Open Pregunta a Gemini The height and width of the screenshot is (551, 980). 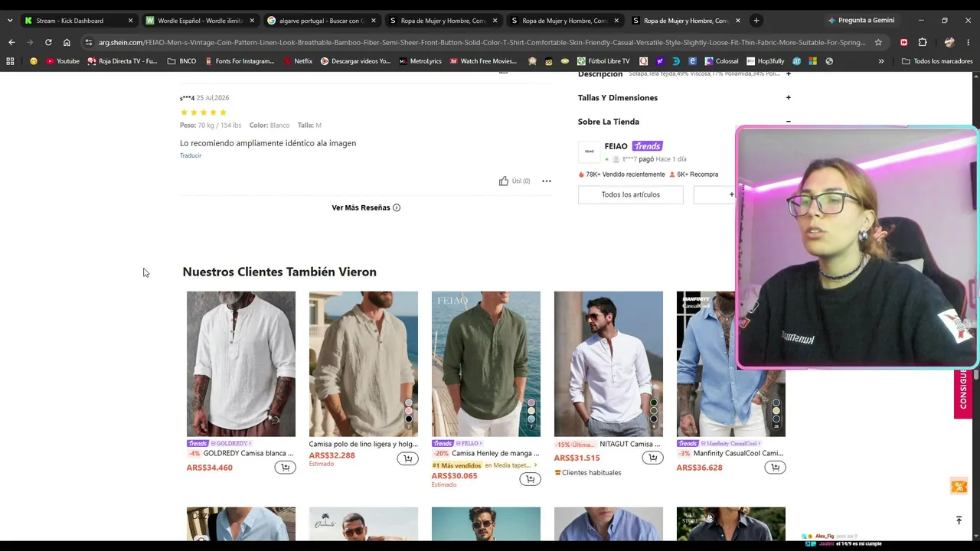pyautogui.click(x=861, y=21)
